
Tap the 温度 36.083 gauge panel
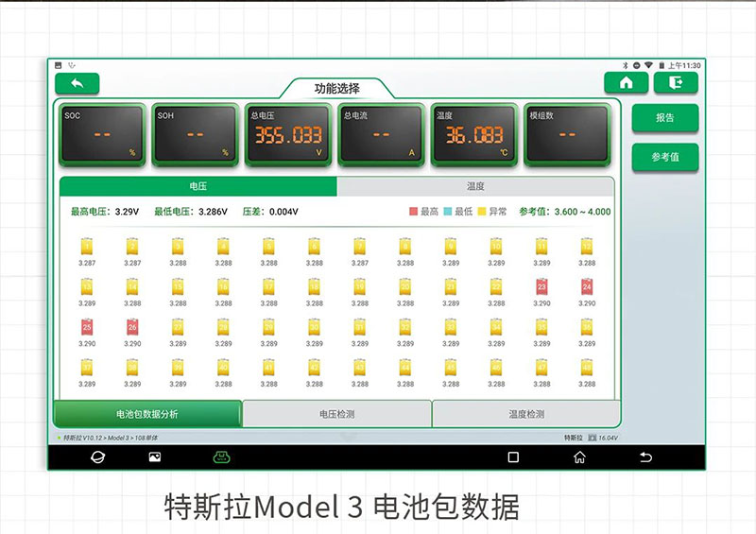click(474, 134)
